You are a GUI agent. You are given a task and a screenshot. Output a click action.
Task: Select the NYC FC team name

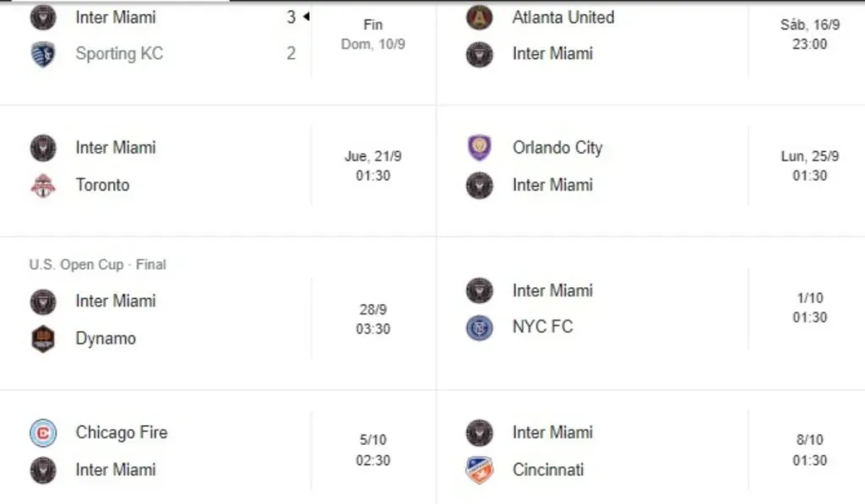pyautogui.click(x=542, y=327)
